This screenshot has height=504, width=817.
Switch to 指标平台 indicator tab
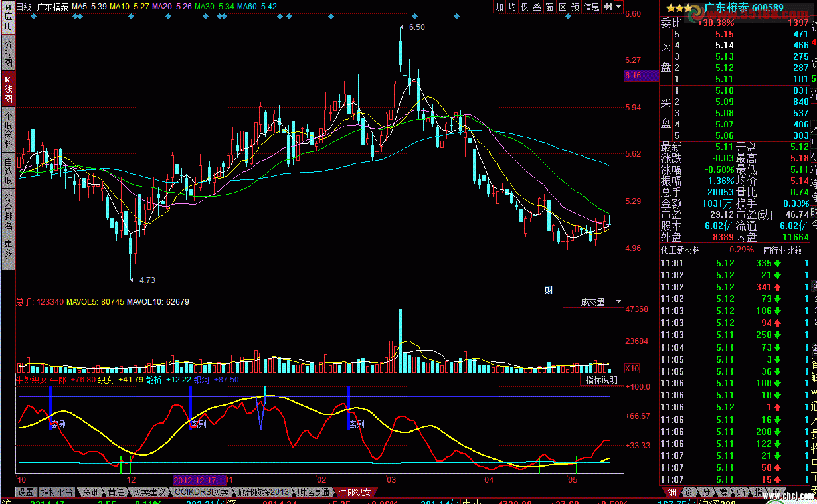[x=56, y=492]
